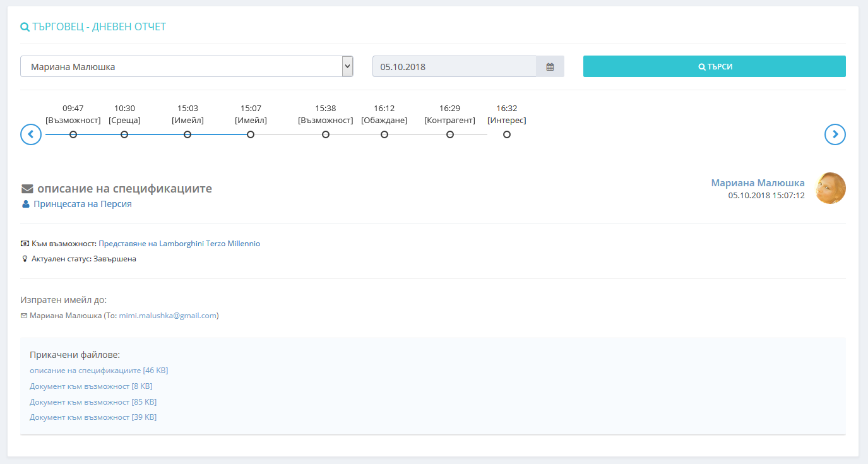Select the 10:30 Среща timeline marker

click(124, 134)
